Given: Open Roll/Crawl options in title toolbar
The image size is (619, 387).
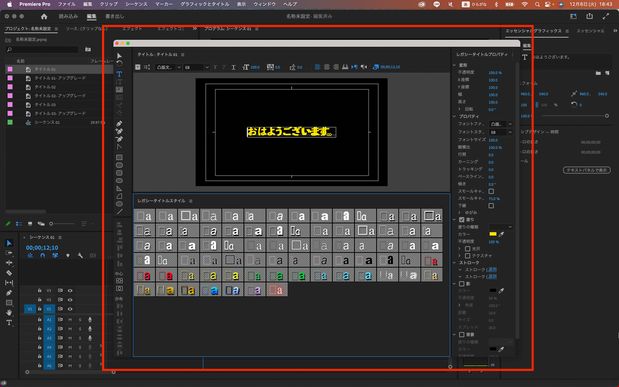Looking at the screenshot, I should [x=147, y=67].
